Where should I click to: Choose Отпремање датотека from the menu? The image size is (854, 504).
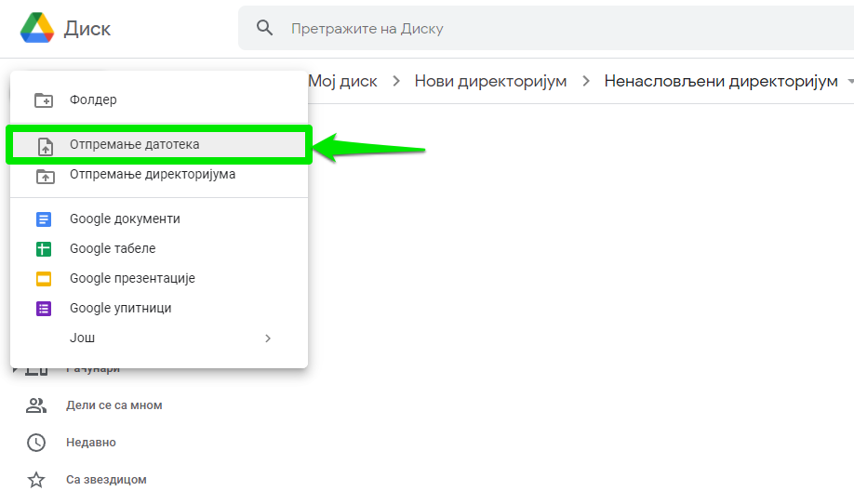(159, 144)
